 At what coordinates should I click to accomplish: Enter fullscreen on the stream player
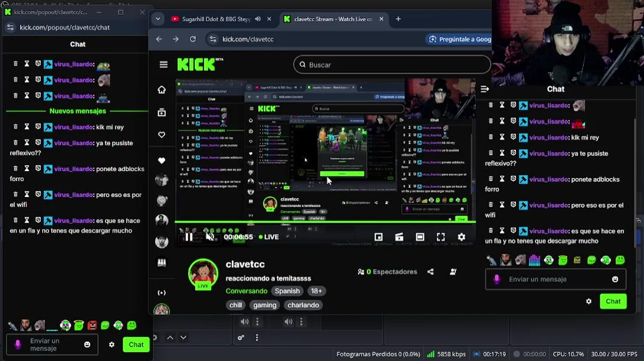(x=440, y=237)
